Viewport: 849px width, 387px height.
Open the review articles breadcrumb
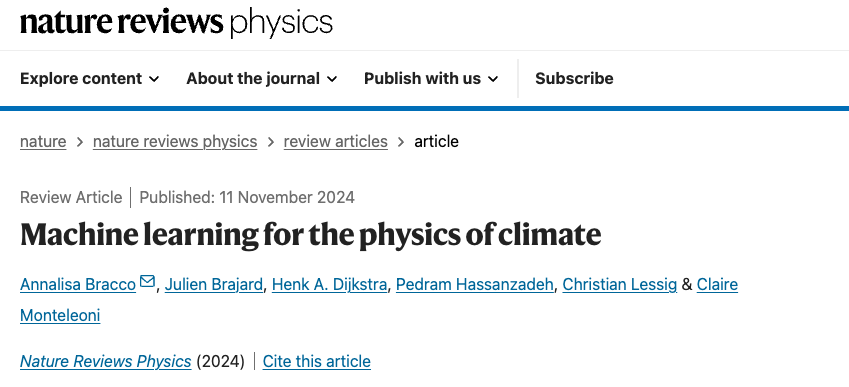point(336,142)
